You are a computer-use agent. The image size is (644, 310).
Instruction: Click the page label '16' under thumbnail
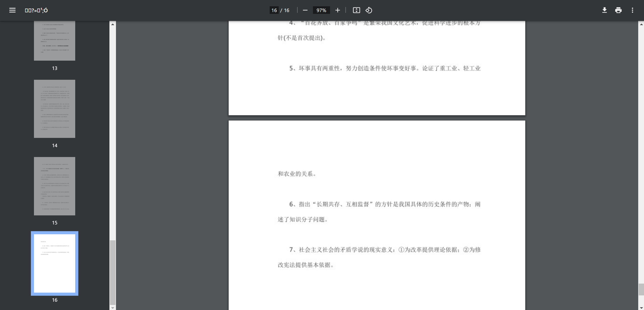pyautogui.click(x=55, y=300)
